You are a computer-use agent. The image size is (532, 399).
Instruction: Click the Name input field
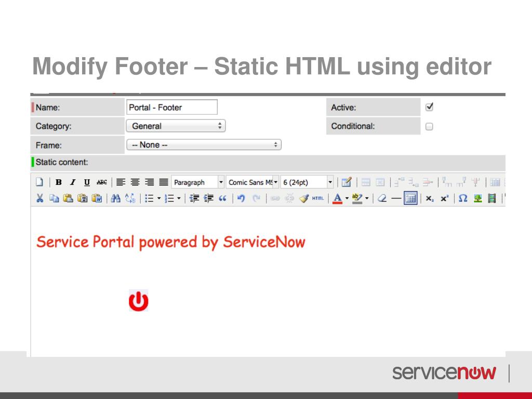point(172,107)
